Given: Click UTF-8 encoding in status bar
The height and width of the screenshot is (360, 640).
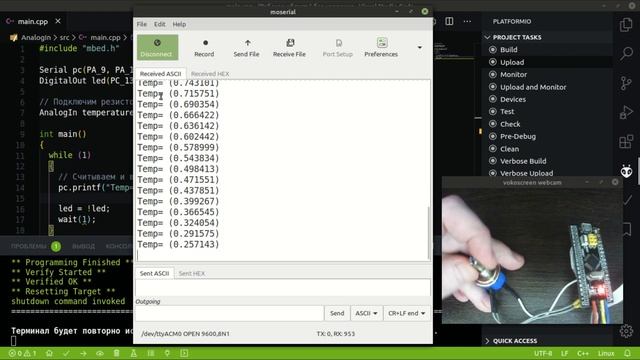Looking at the screenshot, I should click(x=543, y=353).
